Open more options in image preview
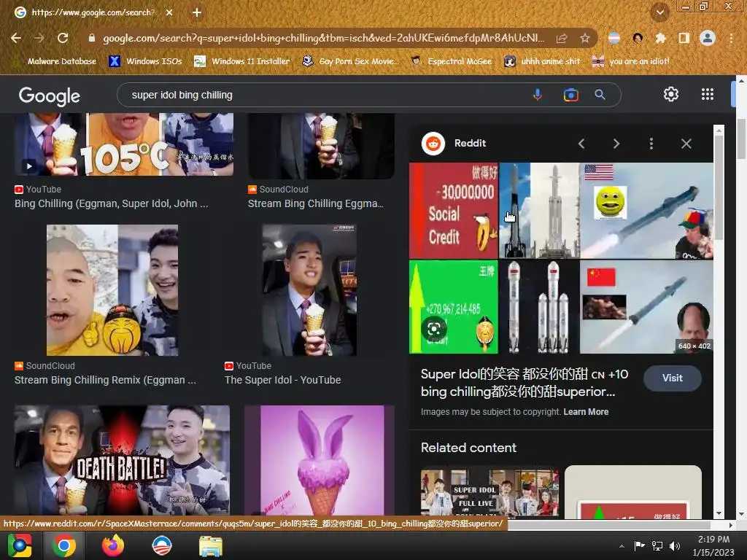This screenshot has height=560, width=747. tap(651, 144)
